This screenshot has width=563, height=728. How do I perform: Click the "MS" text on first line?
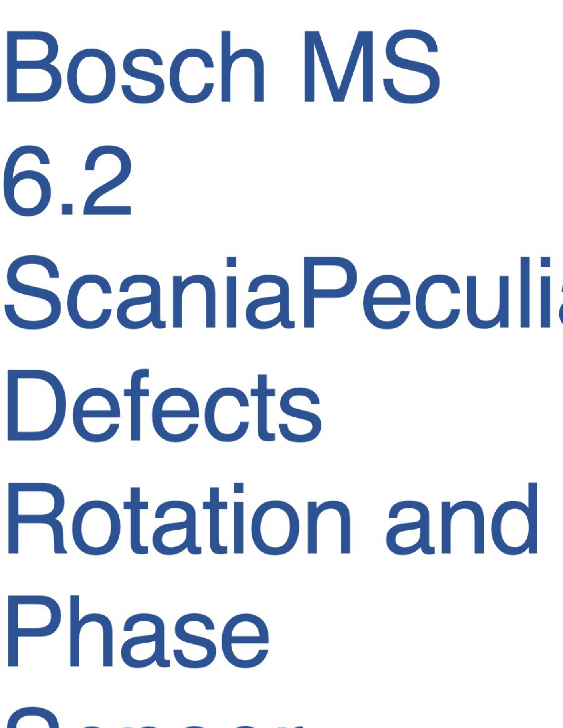click(372, 67)
